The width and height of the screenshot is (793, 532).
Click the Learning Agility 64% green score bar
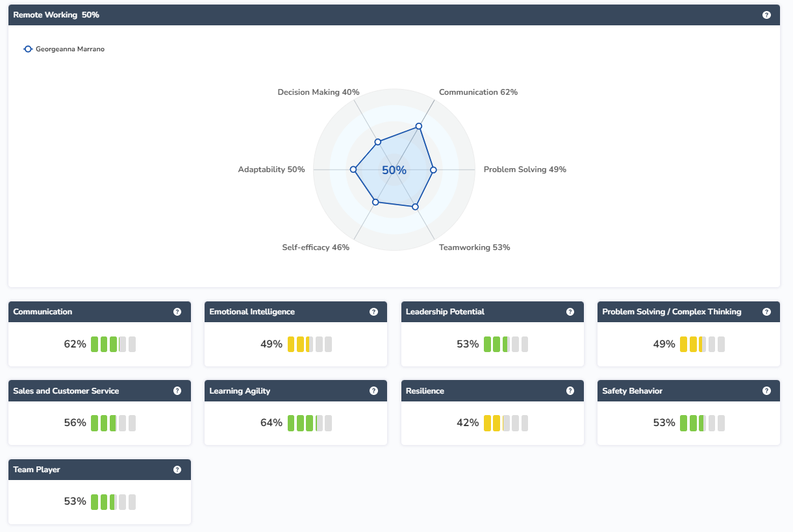pos(309,423)
